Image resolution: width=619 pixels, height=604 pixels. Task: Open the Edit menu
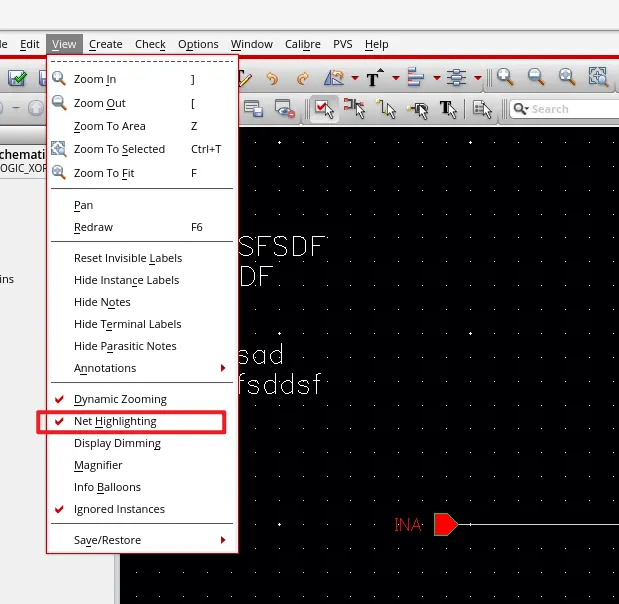point(30,44)
